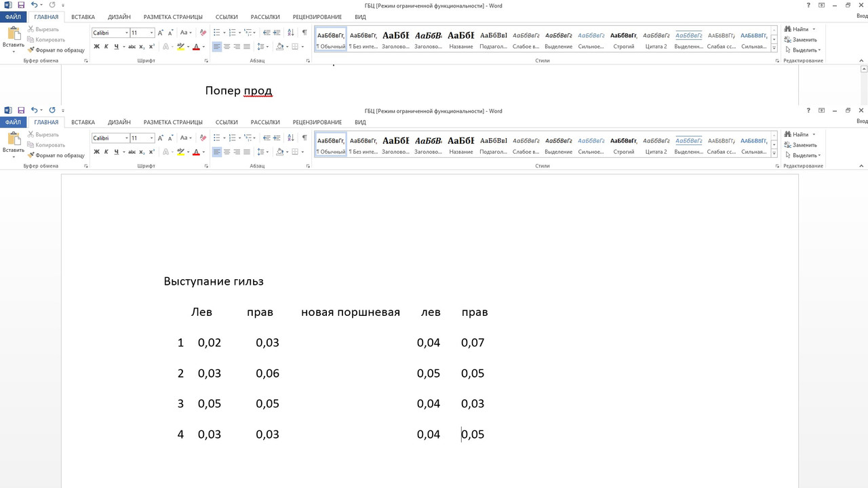Click Заменить in the Выступание гильз window
Image resolution: width=868 pixels, height=488 pixels.
(x=801, y=145)
